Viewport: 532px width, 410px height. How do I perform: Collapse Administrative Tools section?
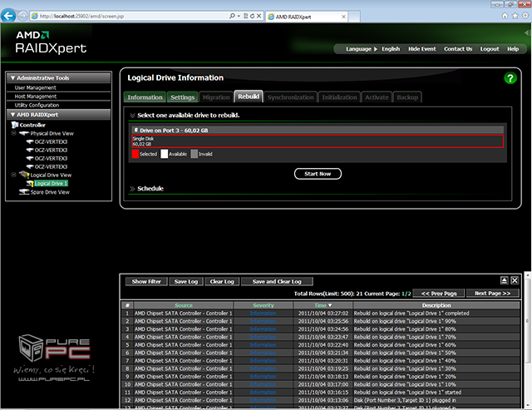coord(12,78)
